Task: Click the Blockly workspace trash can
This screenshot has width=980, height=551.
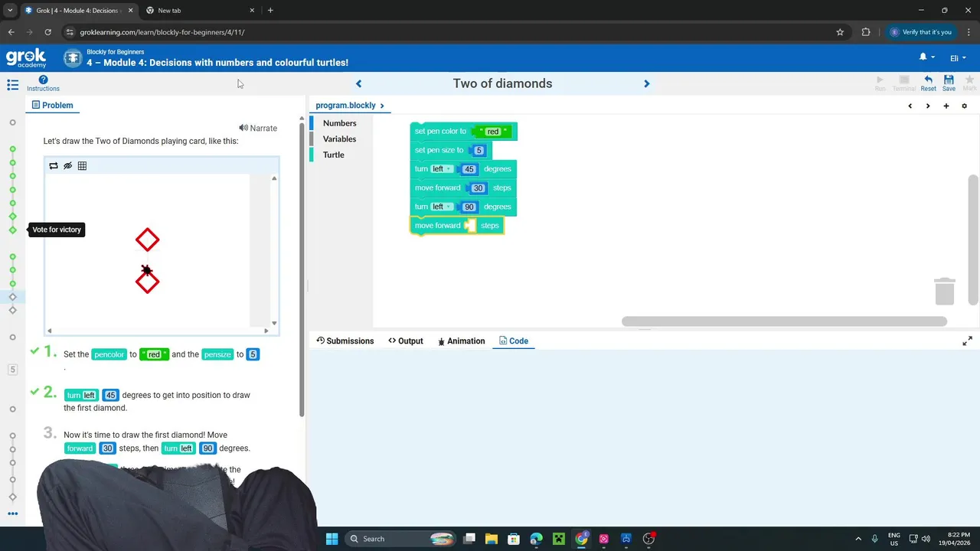Action: tap(945, 291)
